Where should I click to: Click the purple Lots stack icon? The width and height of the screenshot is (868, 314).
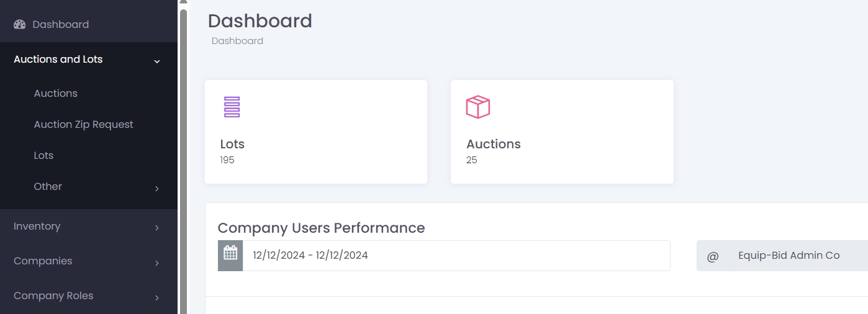click(x=232, y=107)
